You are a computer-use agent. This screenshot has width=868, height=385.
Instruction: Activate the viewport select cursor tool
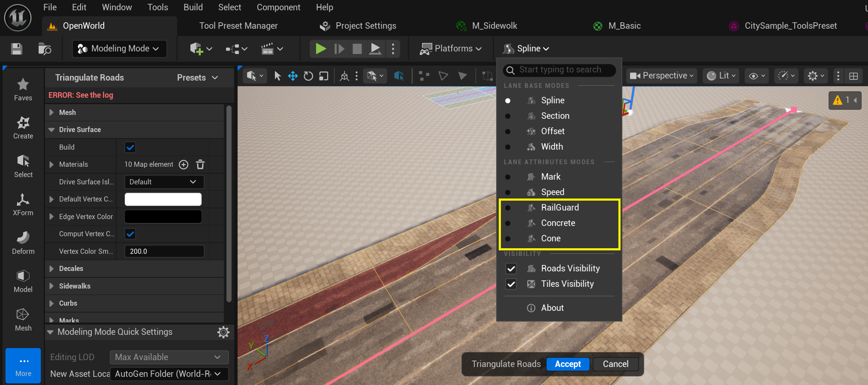coord(277,76)
